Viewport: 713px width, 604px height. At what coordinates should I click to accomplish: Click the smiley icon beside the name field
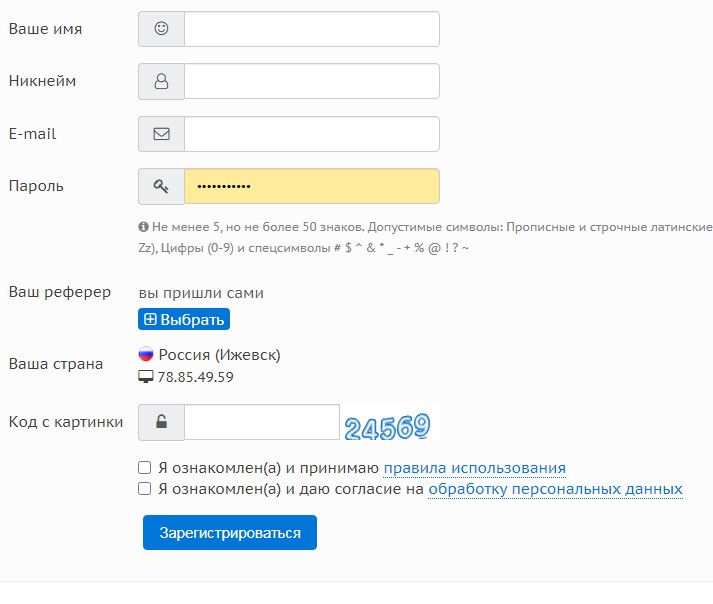click(161, 29)
